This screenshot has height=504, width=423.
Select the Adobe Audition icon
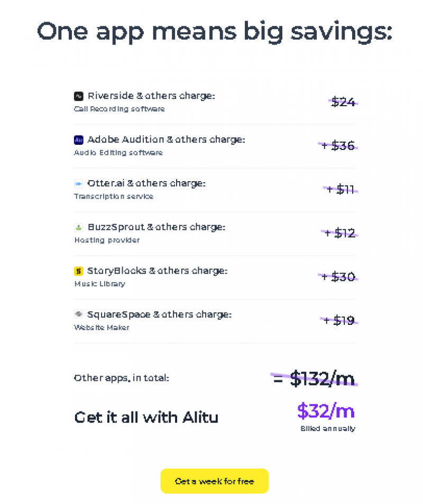[78, 139]
